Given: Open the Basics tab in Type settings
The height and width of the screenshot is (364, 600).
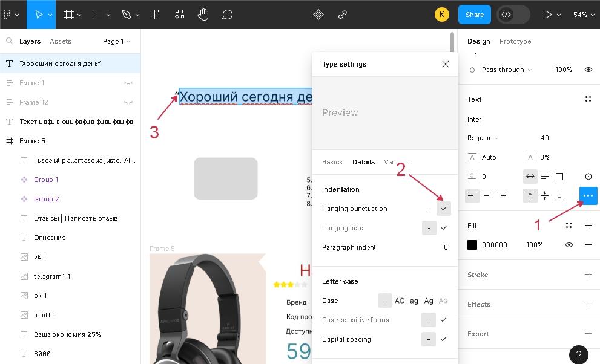Looking at the screenshot, I should point(332,162).
